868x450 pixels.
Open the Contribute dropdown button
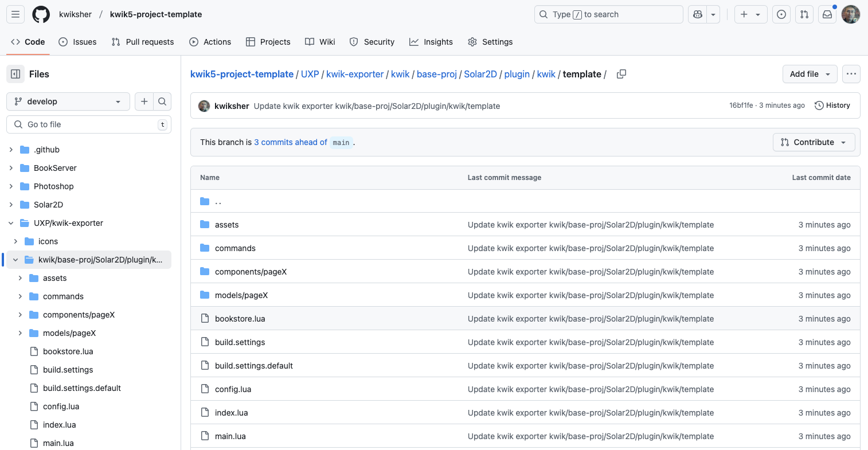coord(814,142)
